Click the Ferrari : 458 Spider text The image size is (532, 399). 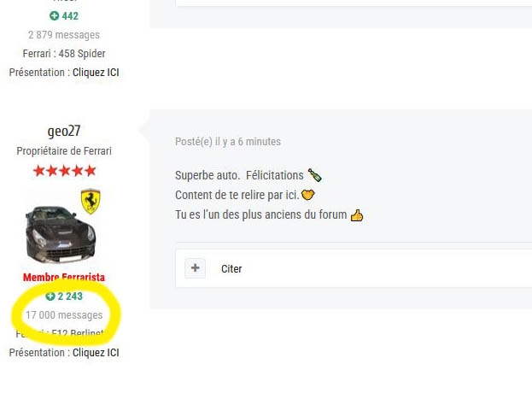pos(64,54)
